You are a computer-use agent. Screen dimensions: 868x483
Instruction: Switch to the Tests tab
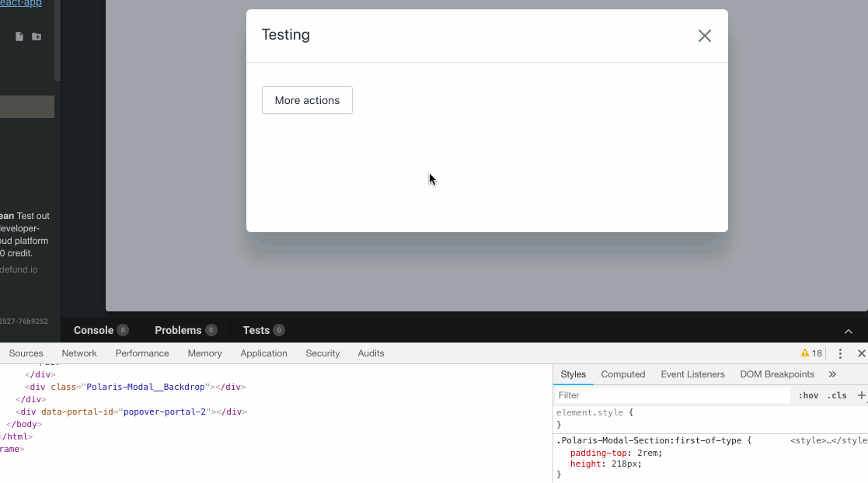257,329
